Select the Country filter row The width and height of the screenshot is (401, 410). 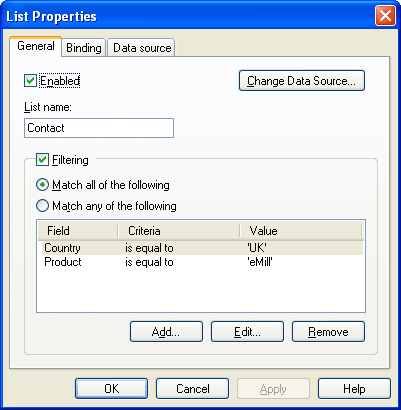pyautogui.click(x=201, y=248)
